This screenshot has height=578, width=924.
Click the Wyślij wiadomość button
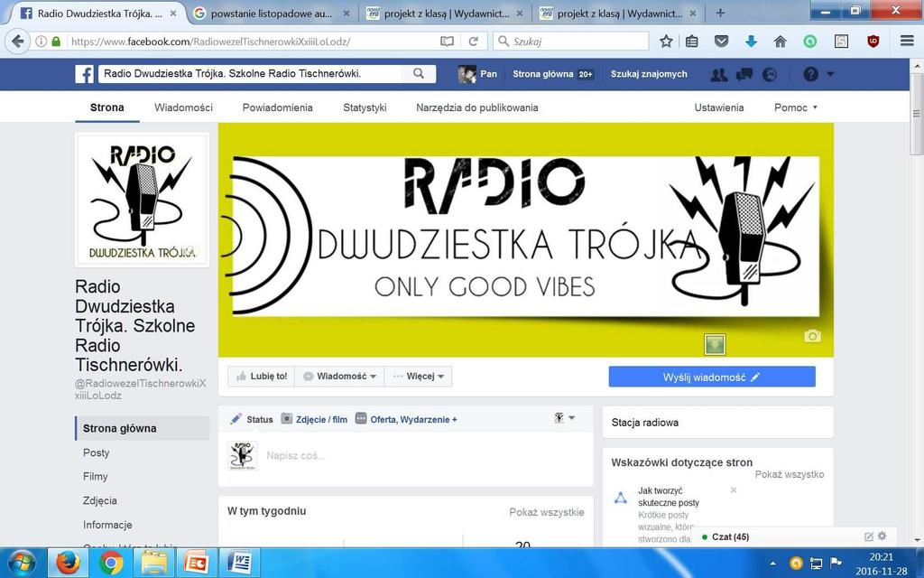[712, 377]
